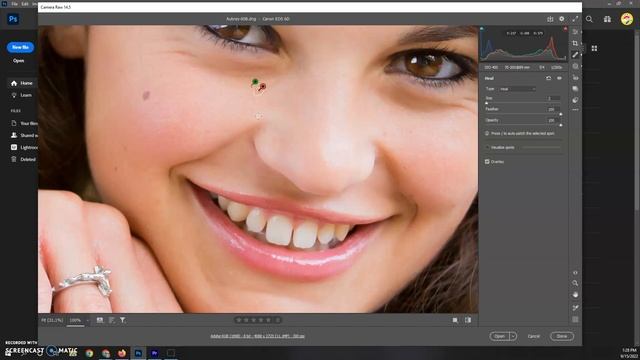Open Camera Raw preferences gear icon
640x360 pixels.
point(562,19)
